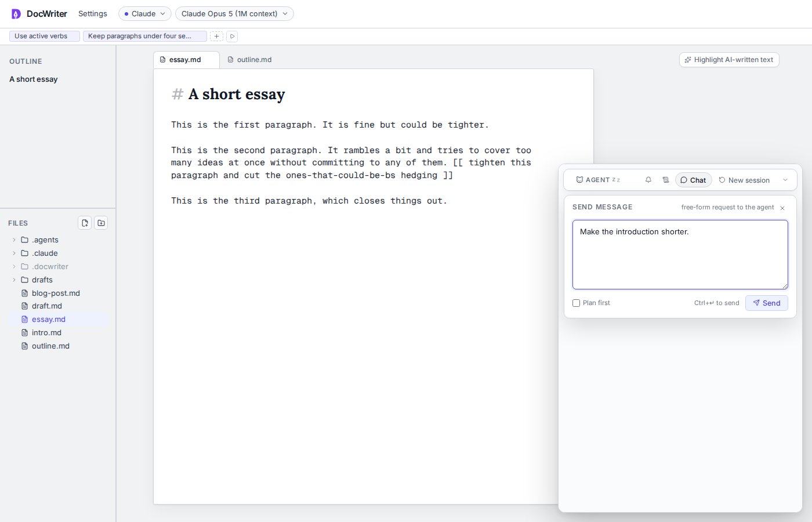Click the run rules play icon

[x=232, y=36]
